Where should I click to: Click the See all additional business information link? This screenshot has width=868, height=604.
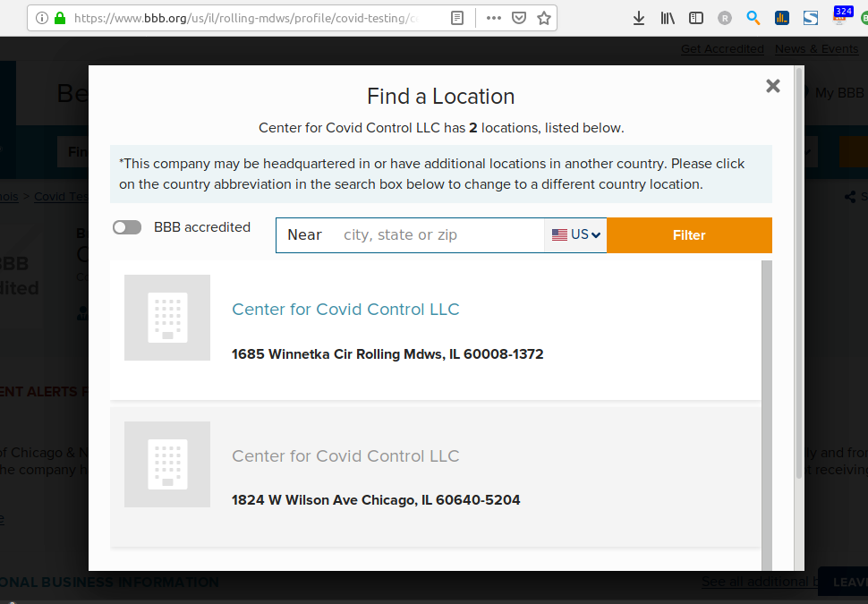pos(760,582)
